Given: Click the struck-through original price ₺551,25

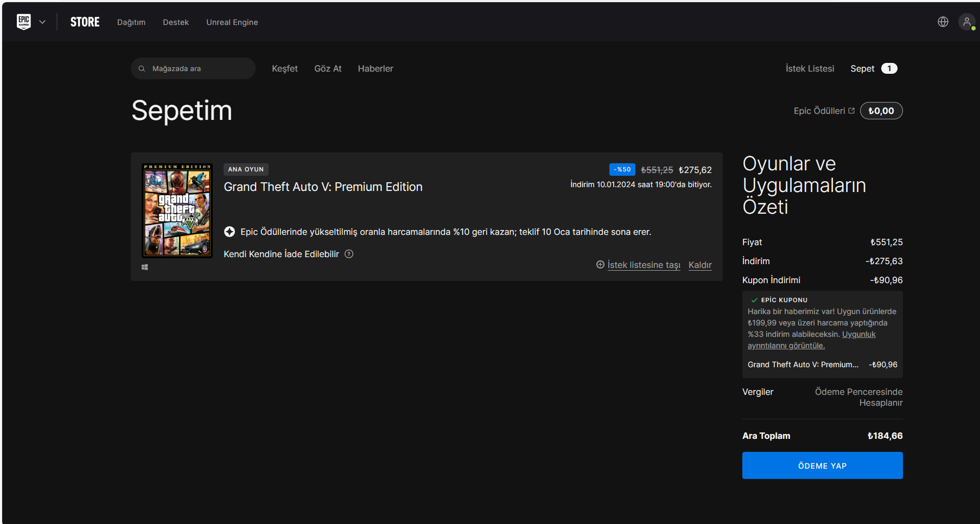Looking at the screenshot, I should tap(657, 170).
